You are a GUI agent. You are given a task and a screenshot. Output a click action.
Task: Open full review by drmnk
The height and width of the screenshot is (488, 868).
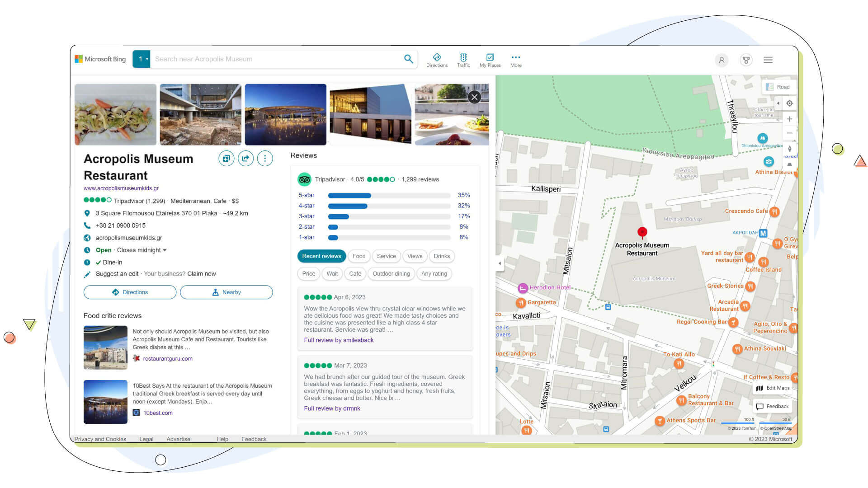coord(332,408)
